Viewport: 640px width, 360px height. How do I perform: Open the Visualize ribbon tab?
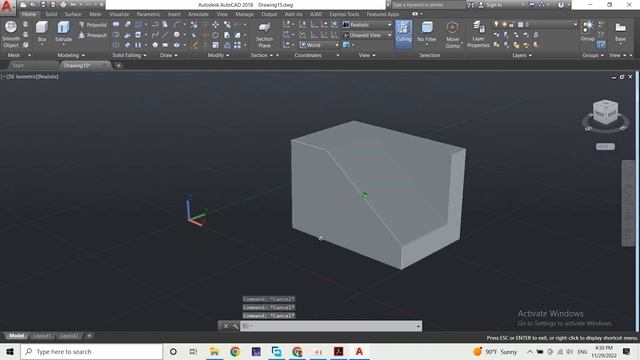point(119,14)
